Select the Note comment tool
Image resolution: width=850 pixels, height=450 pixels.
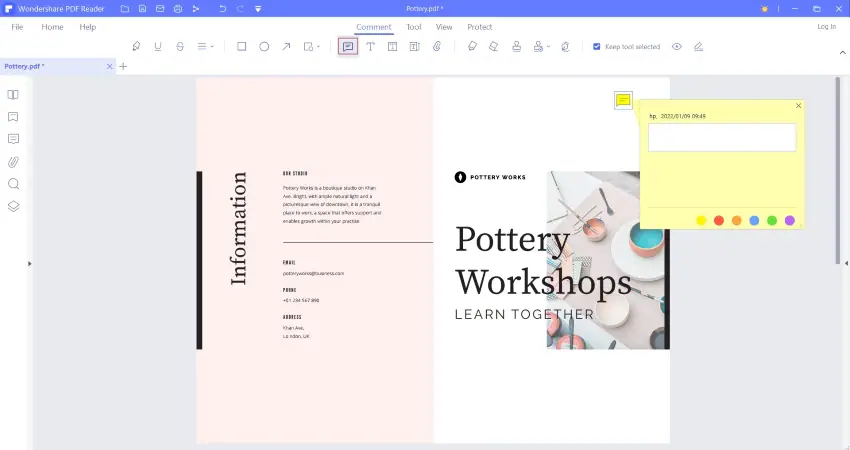click(x=348, y=47)
